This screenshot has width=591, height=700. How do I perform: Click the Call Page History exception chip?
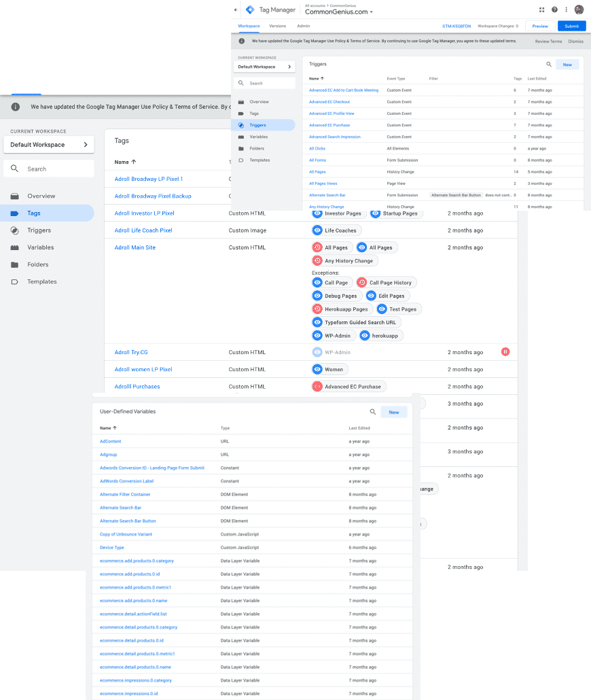(x=387, y=283)
